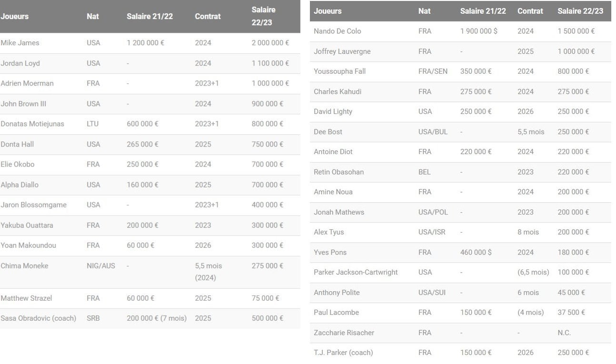Click the Nando De Colo row name
616x364 pixels.
click(337, 31)
